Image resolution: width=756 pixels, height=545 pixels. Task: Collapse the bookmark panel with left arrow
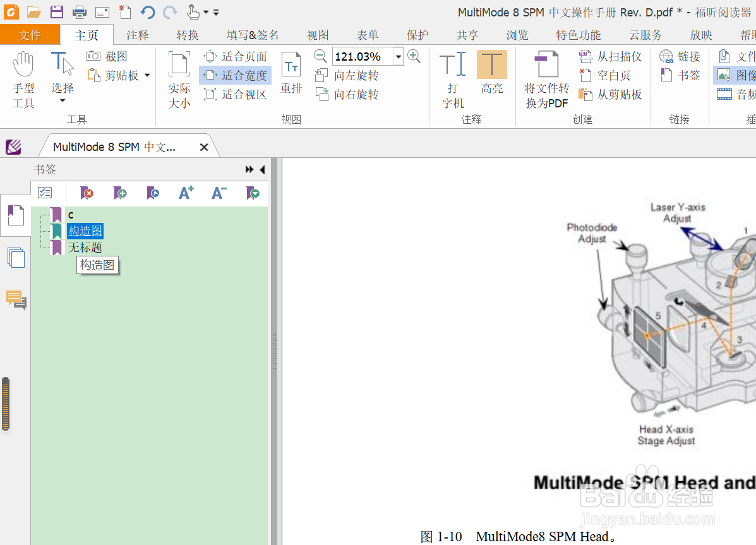tap(262, 169)
